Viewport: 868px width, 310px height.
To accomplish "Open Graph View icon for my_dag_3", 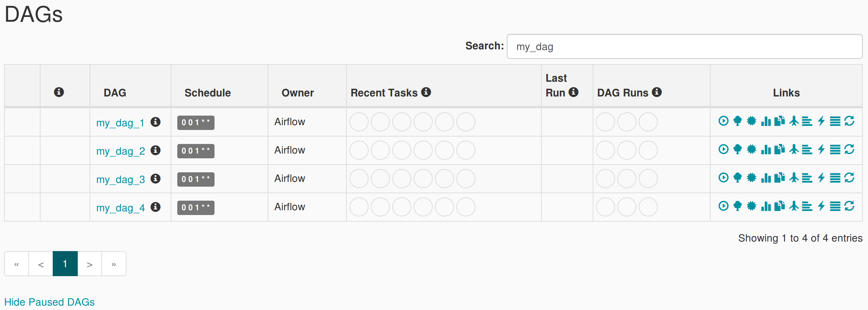I will click(x=752, y=178).
